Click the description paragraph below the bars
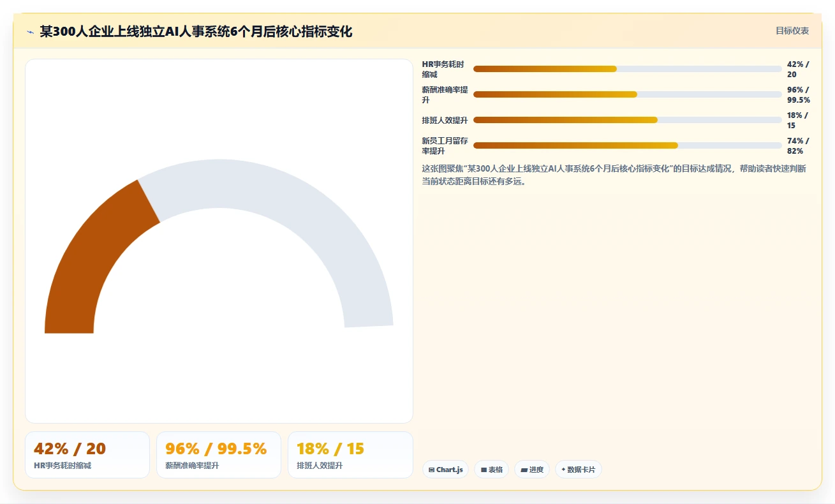Viewport: 835px width, 504px height. click(x=614, y=175)
